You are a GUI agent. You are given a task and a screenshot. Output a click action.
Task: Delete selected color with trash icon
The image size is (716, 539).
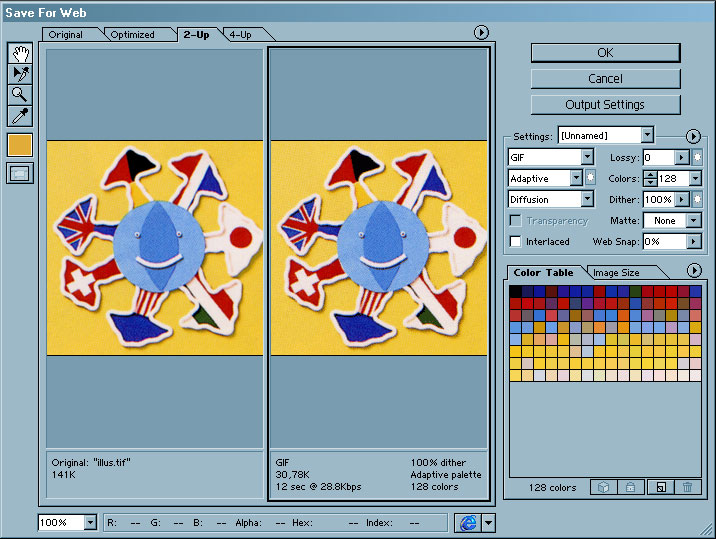tap(687, 487)
